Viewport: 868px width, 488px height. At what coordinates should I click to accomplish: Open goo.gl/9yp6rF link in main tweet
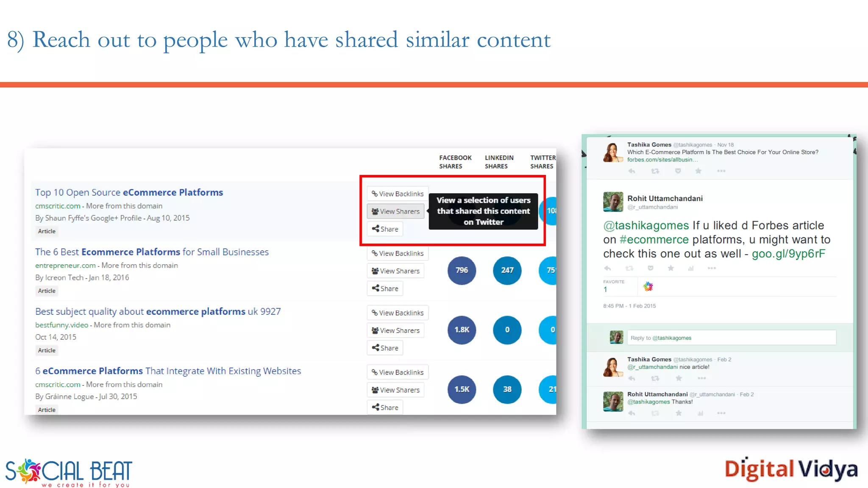788,254
